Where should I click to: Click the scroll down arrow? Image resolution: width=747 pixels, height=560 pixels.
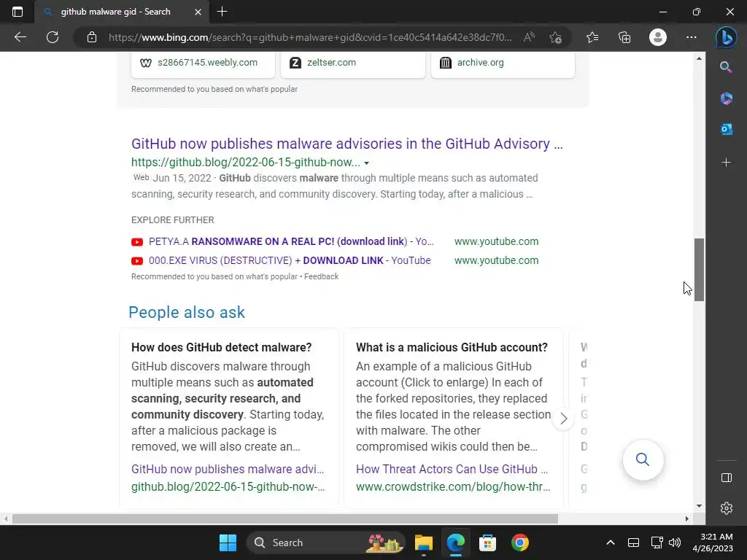[699, 506]
